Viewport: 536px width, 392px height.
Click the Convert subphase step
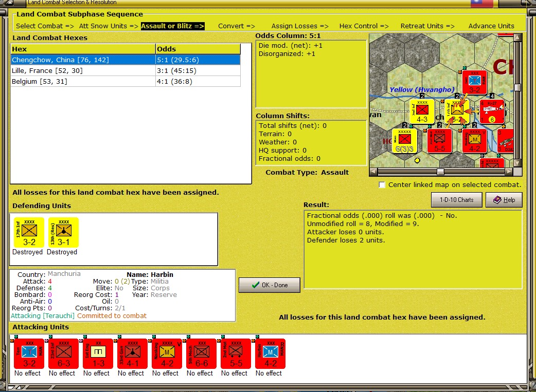tap(237, 26)
